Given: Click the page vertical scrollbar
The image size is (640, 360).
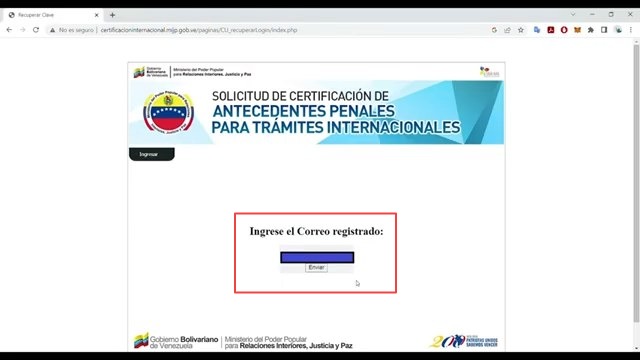Looking at the screenshot, I should [x=636, y=184].
